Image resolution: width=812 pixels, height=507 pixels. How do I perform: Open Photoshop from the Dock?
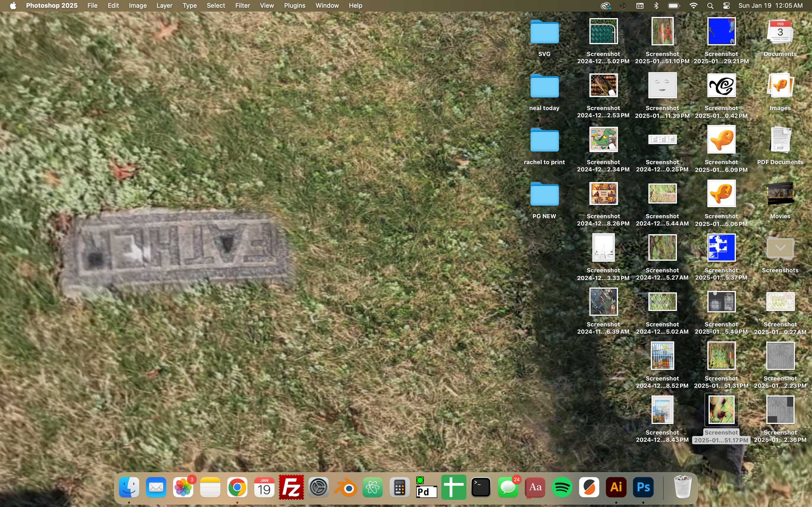643,487
